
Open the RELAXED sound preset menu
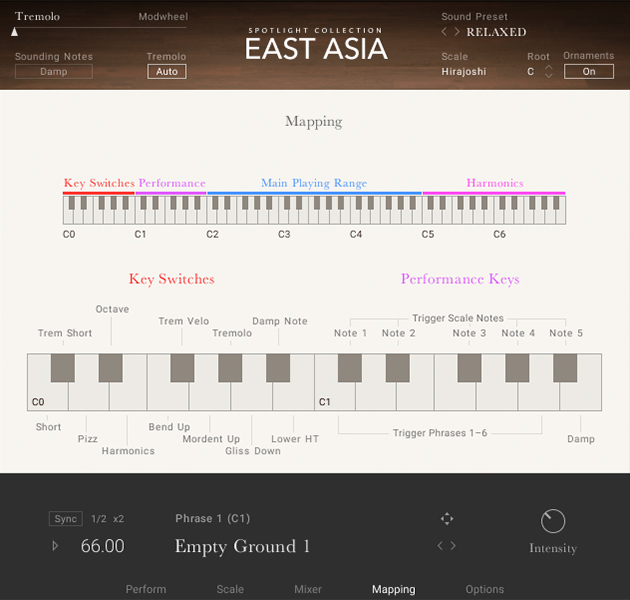[x=496, y=32]
